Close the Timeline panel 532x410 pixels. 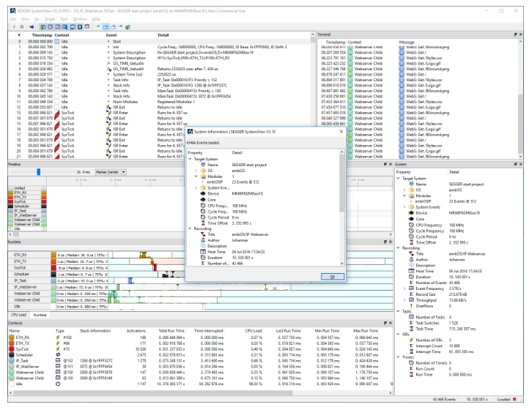coord(391,164)
